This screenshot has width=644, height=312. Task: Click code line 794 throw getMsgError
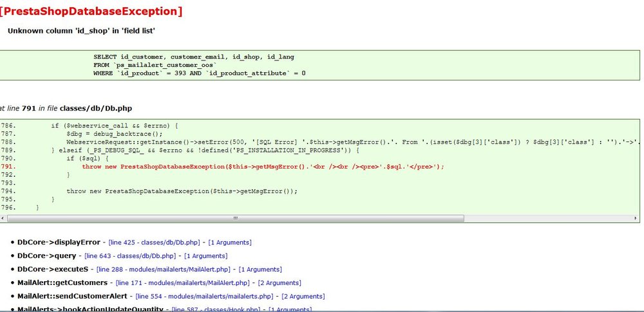pyautogui.click(x=182, y=191)
